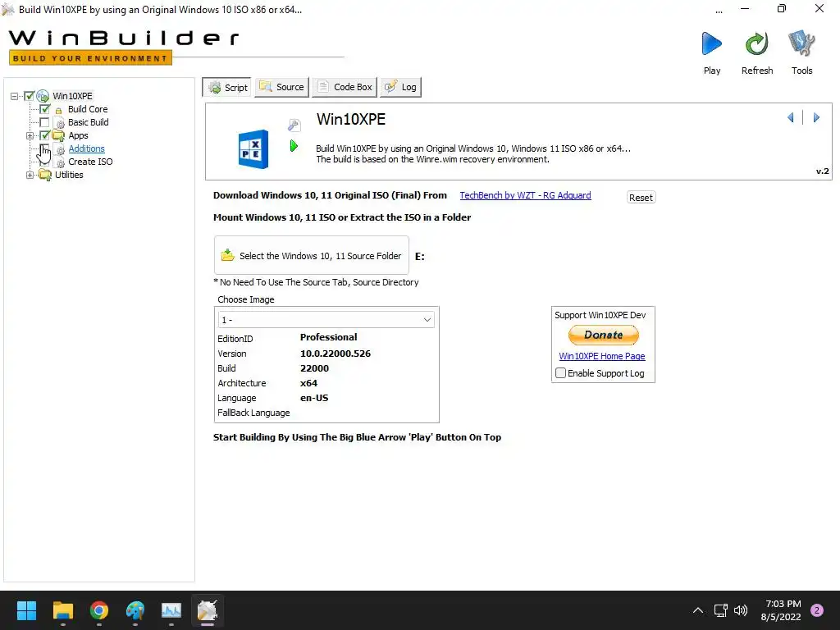Launch Google Chrome from the taskbar
This screenshot has width=840, height=630.
click(x=99, y=610)
